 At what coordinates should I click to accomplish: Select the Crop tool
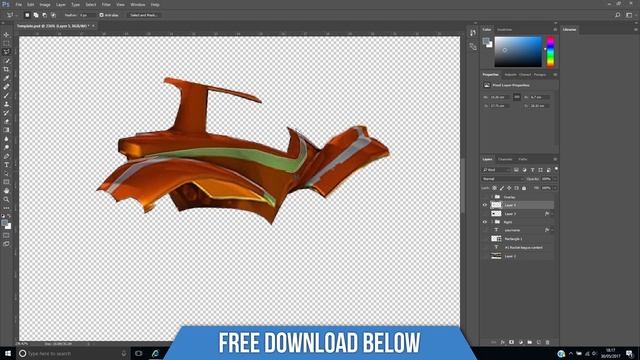click(7, 69)
